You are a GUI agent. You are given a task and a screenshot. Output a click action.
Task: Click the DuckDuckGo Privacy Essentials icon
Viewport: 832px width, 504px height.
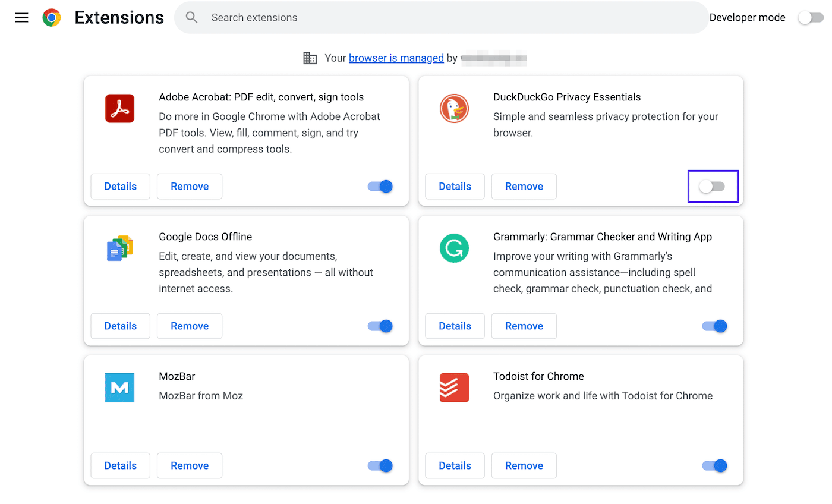[454, 109]
